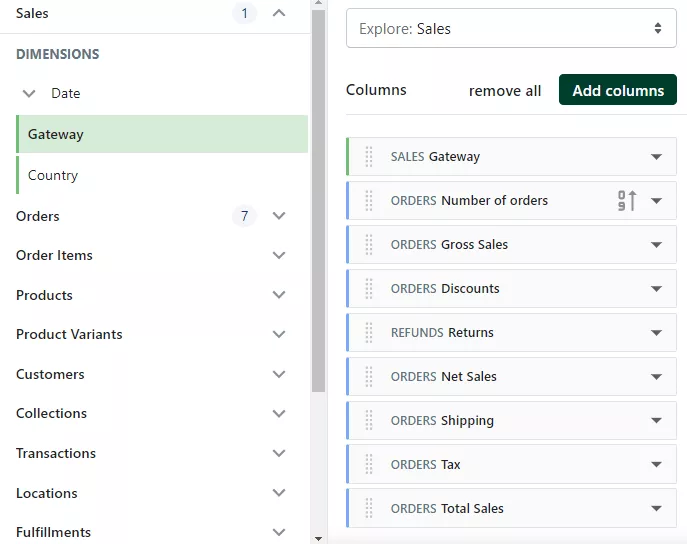
Task: Click drag handle of ORDERS Shipping column
Action: point(369,421)
